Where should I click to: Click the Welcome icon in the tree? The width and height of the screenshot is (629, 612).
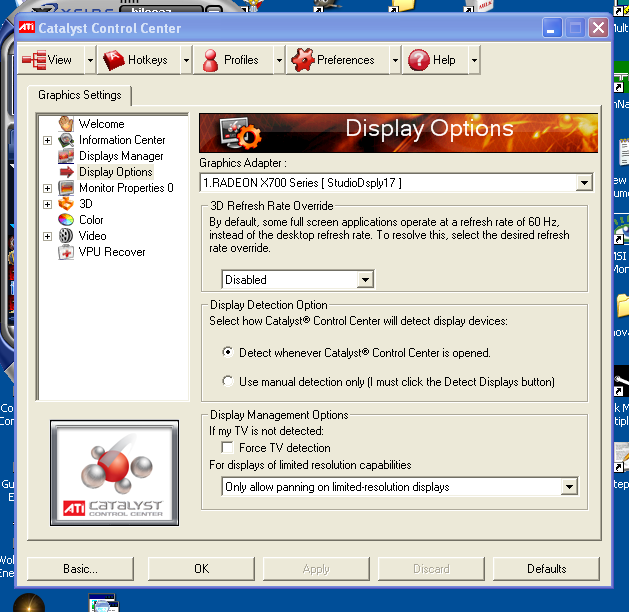66,124
